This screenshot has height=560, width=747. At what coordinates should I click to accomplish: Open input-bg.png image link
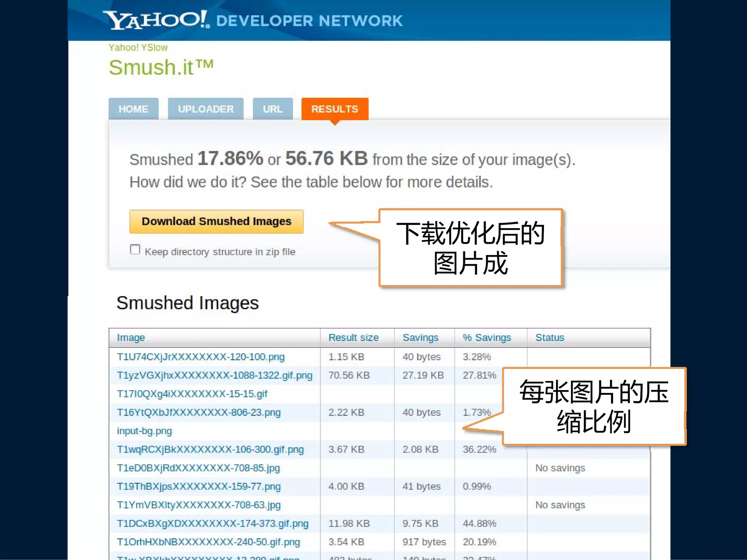pos(144,431)
